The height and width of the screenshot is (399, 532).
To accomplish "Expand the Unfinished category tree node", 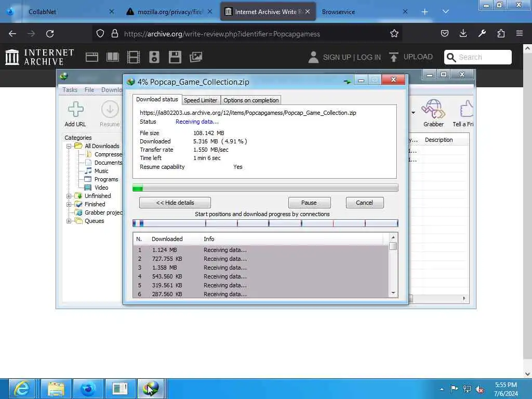I will 69,196.
